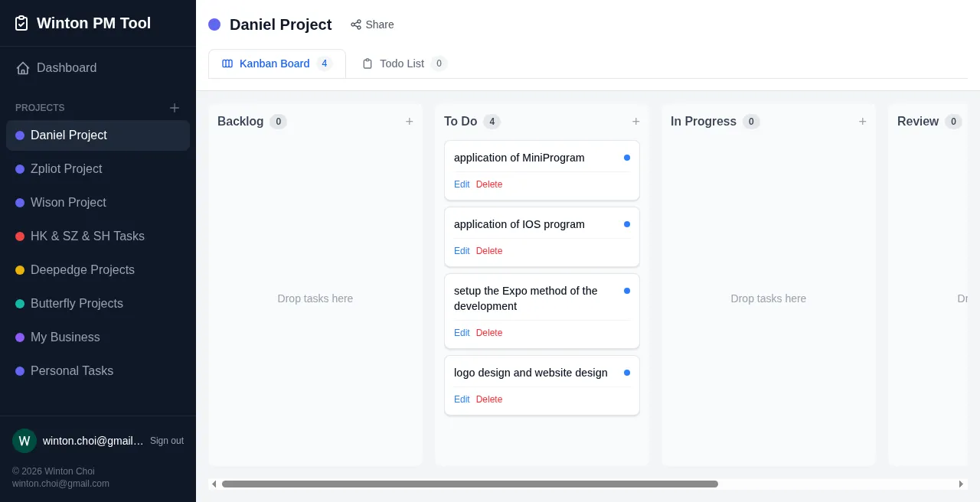The image size is (980, 502).
Task: Click the priority dot on logo design card
Action: pos(627,373)
